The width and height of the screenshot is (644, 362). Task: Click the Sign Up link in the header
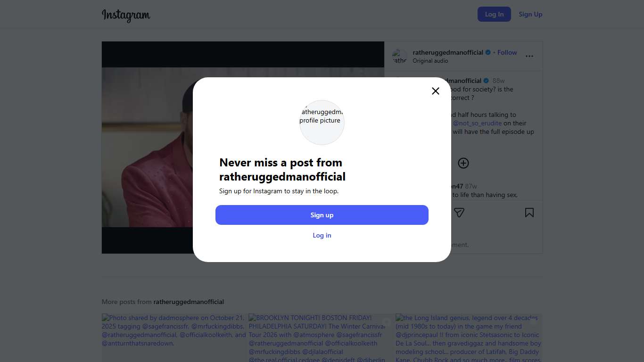click(x=530, y=14)
